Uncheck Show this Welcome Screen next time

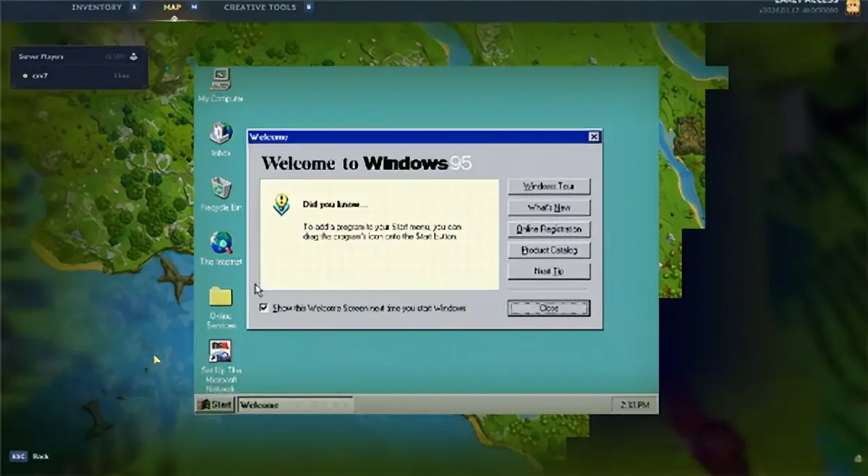coord(265,307)
